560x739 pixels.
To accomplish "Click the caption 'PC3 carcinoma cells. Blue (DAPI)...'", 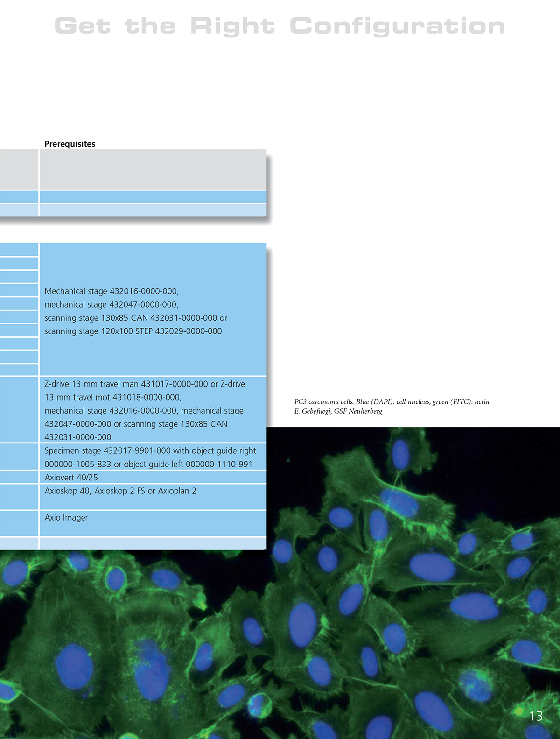I will coord(392,401).
